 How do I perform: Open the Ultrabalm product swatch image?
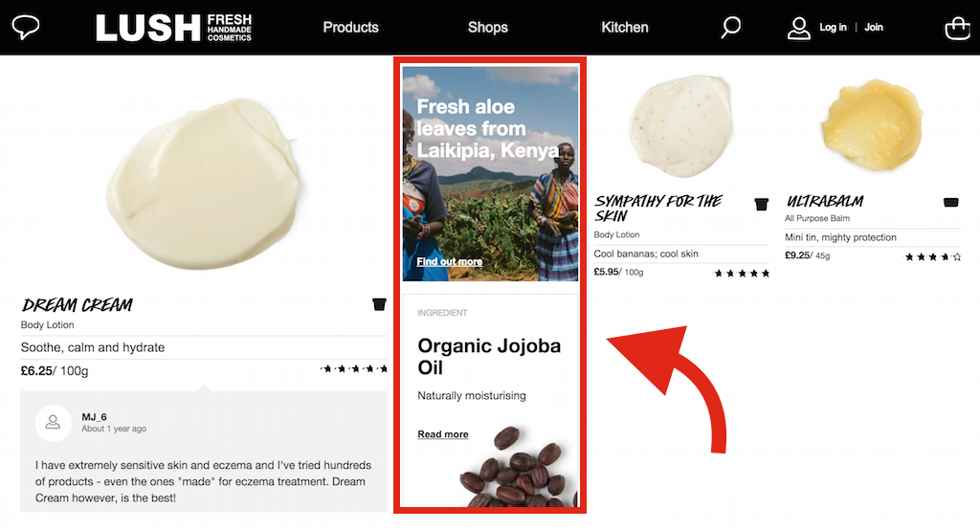point(873,125)
